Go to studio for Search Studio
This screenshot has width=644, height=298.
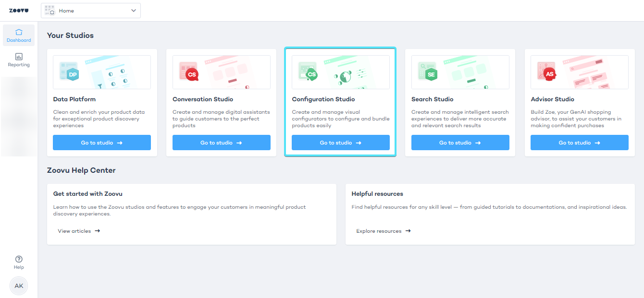460,143
